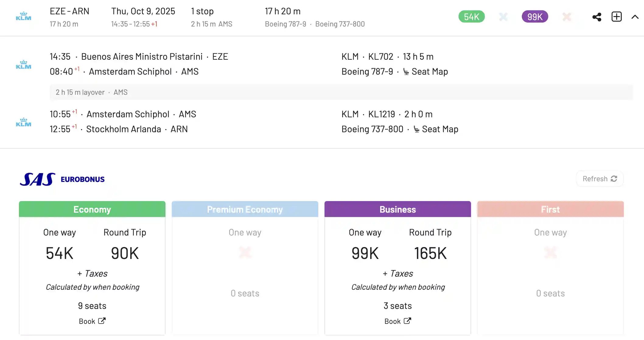Select the Business cabin header
Viewport: 644px width, 340px height.
(x=398, y=209)
